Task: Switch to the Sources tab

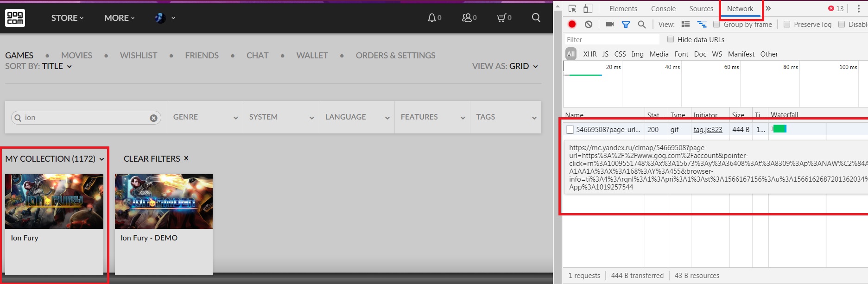Action: pyautogui.click(x=701, y=9)
